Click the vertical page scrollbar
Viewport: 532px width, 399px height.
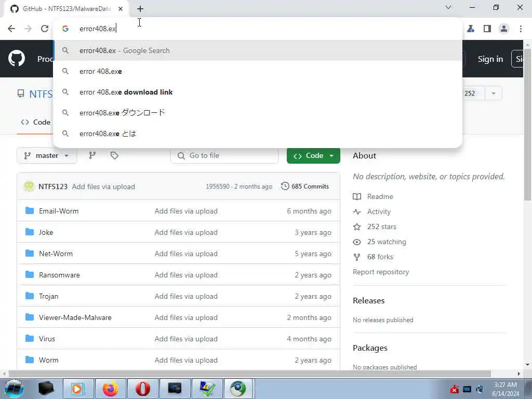pos(528,124)
